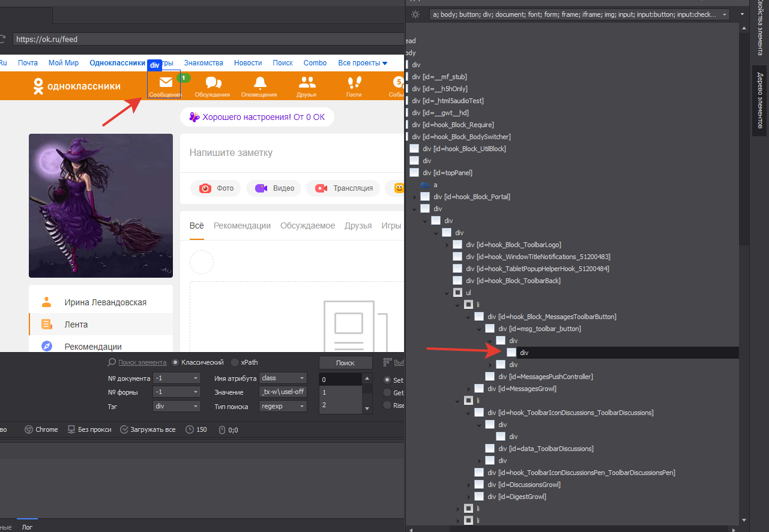This screenshot has height=532, width=769.
Task: Click the gear icon above element tree
Action: coord(415,14)
